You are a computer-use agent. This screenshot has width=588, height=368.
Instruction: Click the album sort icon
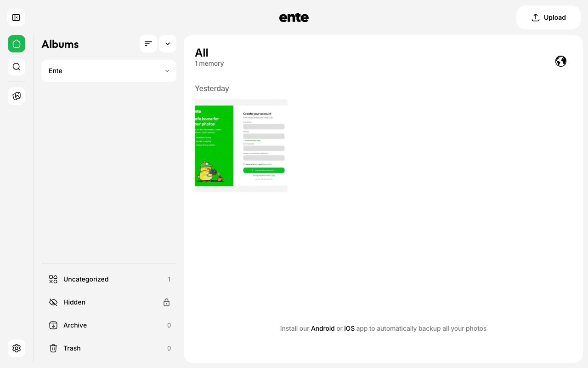pos(148,44)
